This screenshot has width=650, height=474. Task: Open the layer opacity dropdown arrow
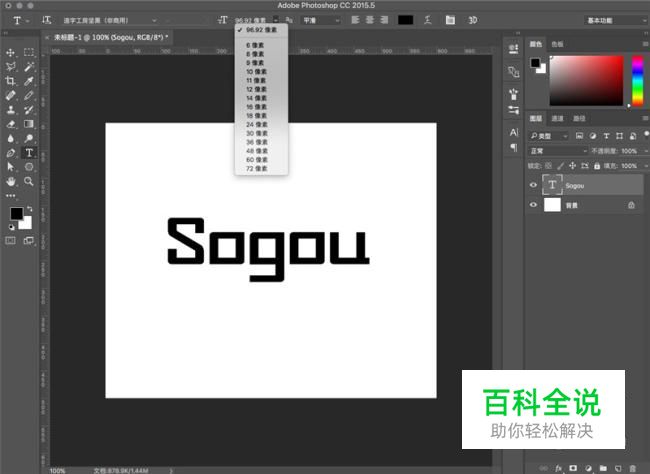[645, 151]
